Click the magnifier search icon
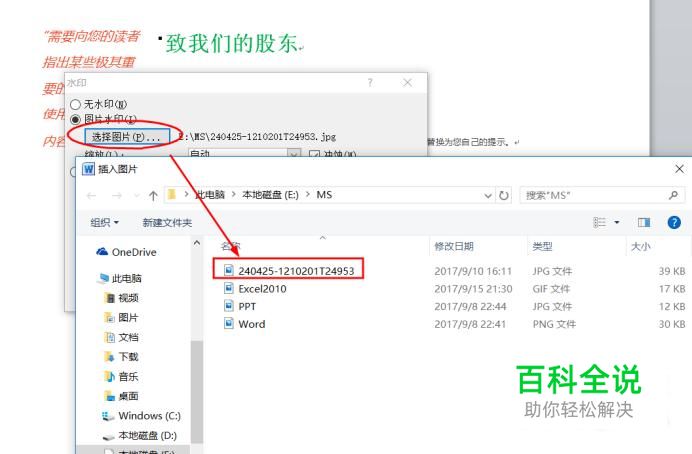 (x=673, y=195)
